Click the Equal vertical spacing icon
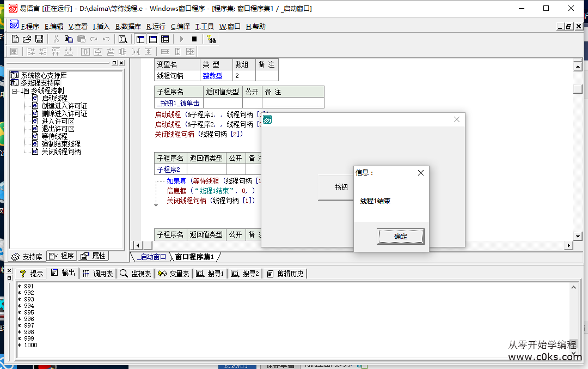Viewport: 588px width, 369px height. tap(148, 52)
